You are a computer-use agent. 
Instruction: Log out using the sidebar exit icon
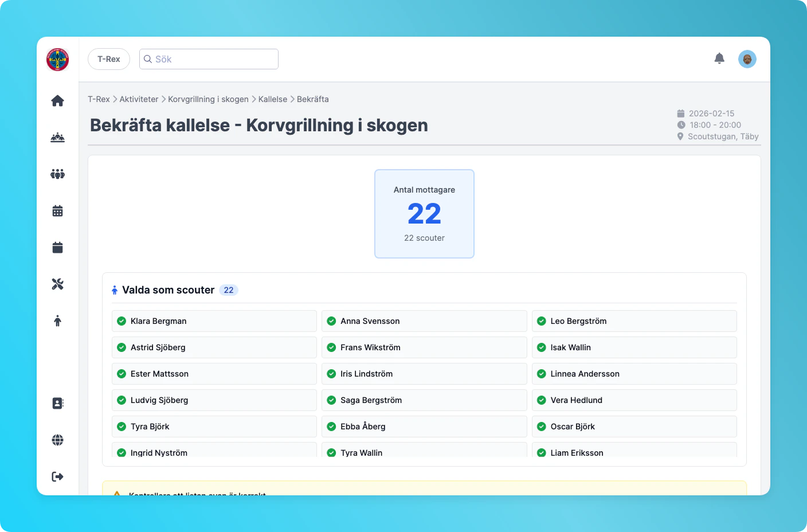(57, 476)
